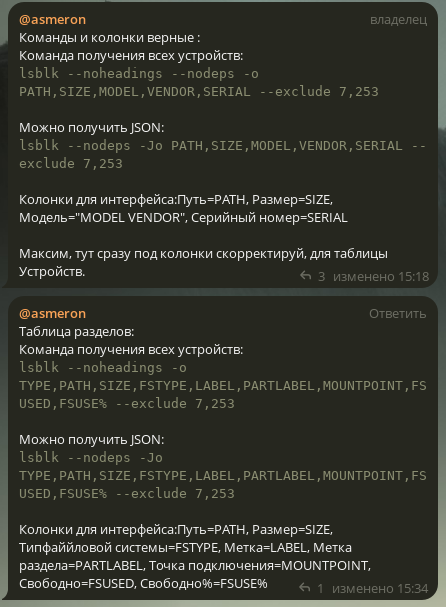
Task: Copy the lsblk --nodeps -Jo PATH,SIZE,MODEL code block
Action: point(223,154)
